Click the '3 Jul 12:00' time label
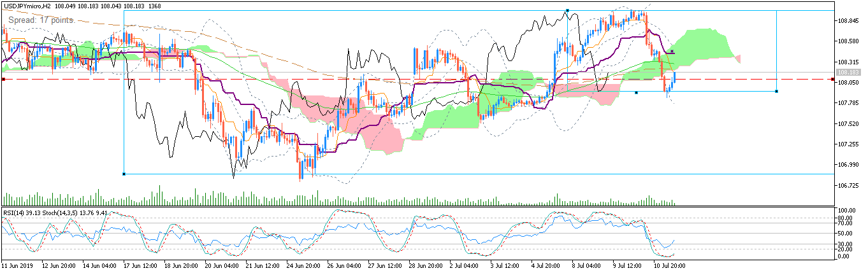This screenshot has width=868, height=273. pyautogui.click(x=504, y=265)
